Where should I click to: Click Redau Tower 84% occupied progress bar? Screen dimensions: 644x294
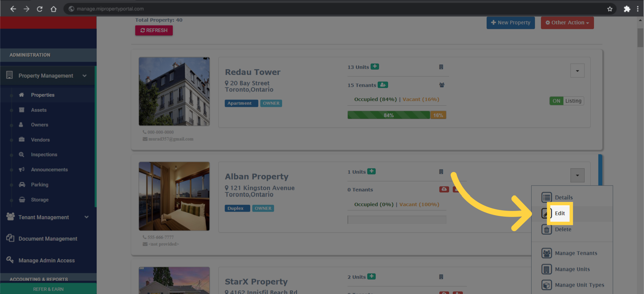click(389, 115)
